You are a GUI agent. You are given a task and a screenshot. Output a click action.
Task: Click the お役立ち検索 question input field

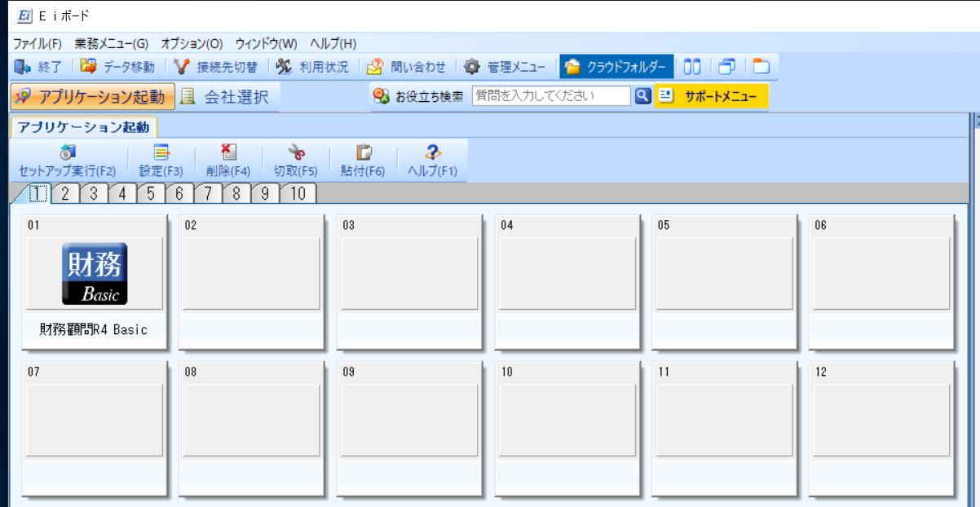click(x=550, y=96)
